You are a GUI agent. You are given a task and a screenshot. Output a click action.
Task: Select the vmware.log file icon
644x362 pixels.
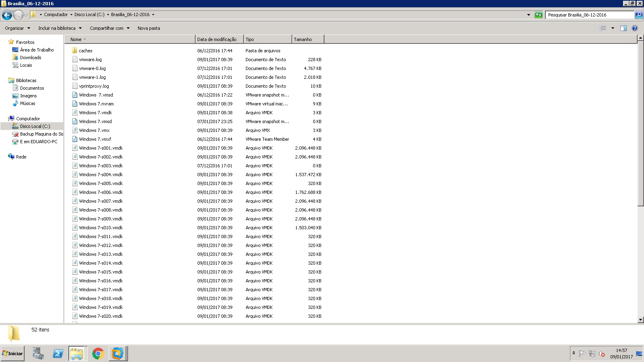75,60
